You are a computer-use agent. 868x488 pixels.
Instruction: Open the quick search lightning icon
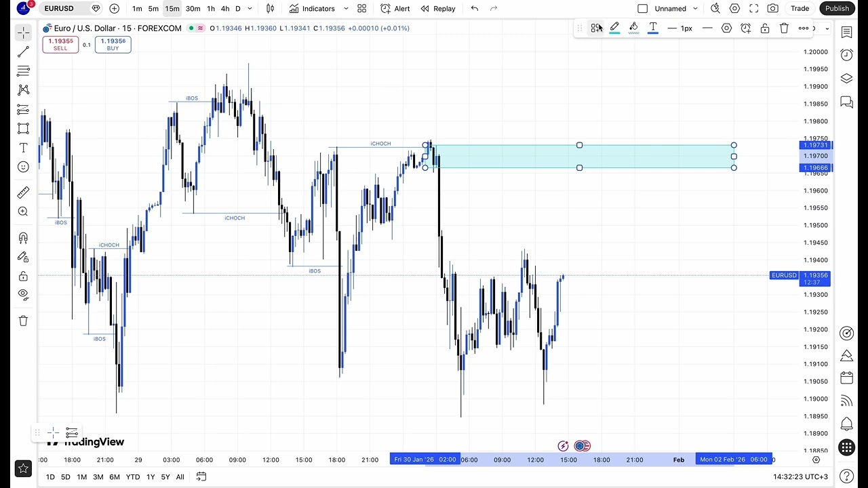click(715, 8)
